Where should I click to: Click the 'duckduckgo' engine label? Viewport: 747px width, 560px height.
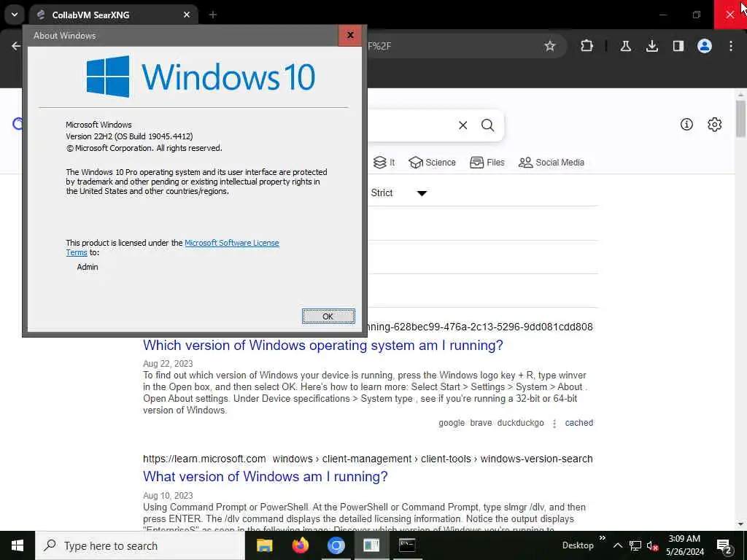[x=520, y=423]
